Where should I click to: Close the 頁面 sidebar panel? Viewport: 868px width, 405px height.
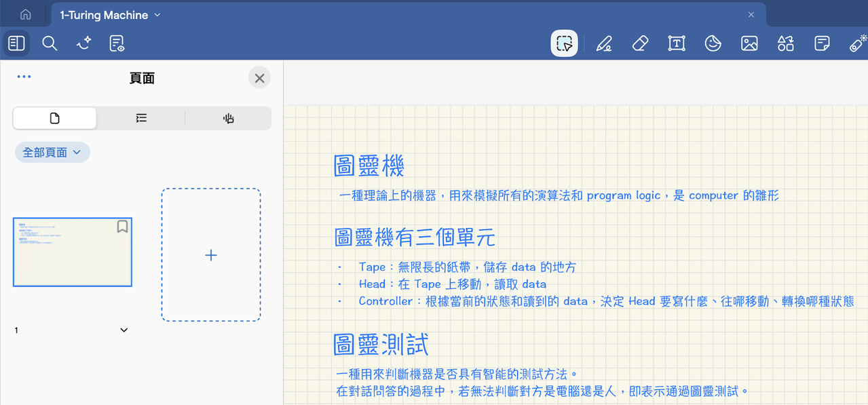259,78
